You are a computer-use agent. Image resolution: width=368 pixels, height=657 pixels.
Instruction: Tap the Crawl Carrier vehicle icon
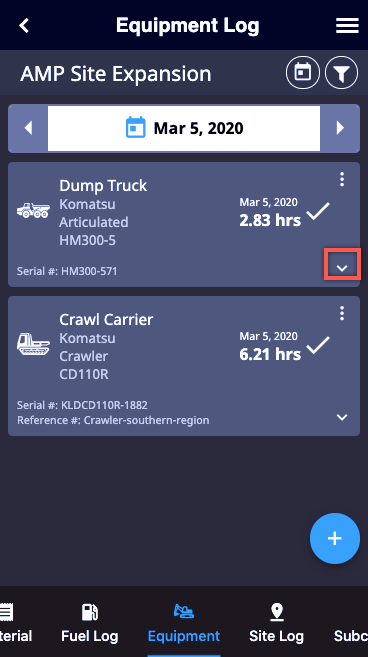coord(33,344)
